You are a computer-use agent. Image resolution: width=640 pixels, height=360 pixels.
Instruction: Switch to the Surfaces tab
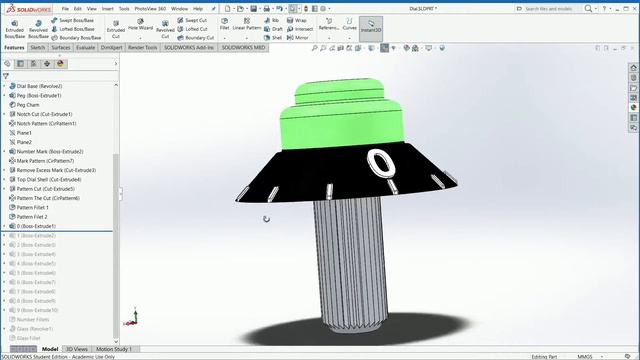pyautogui.click(x=61, y=48)
